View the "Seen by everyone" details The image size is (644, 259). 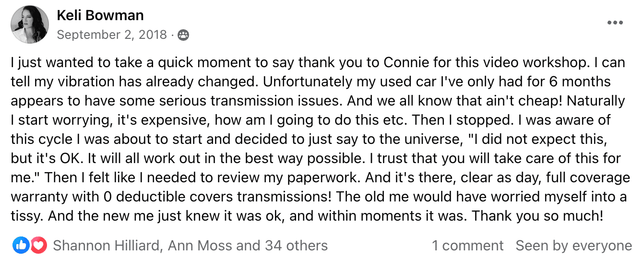coord(574,246)
